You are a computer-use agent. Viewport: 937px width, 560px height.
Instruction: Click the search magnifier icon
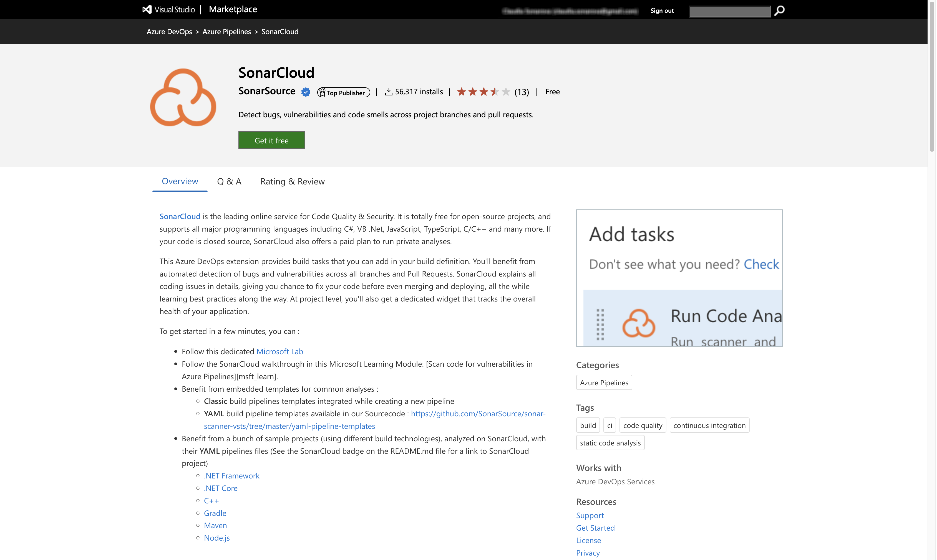(779, 11)
